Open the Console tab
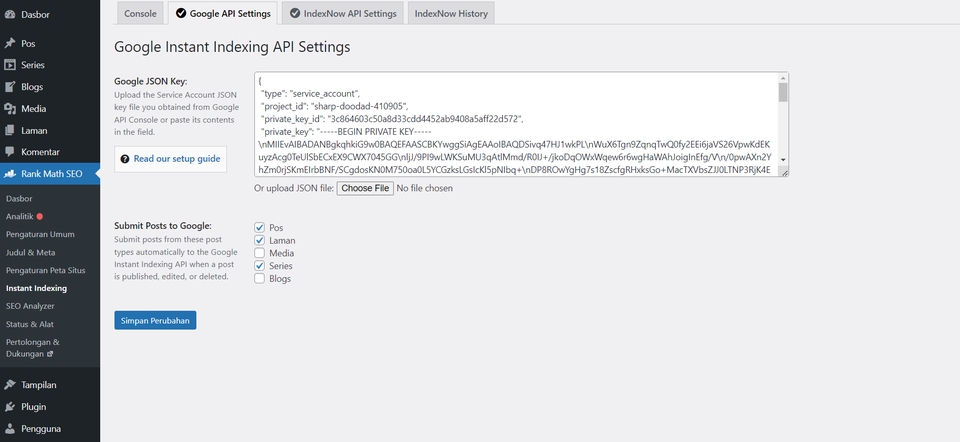 140,13
